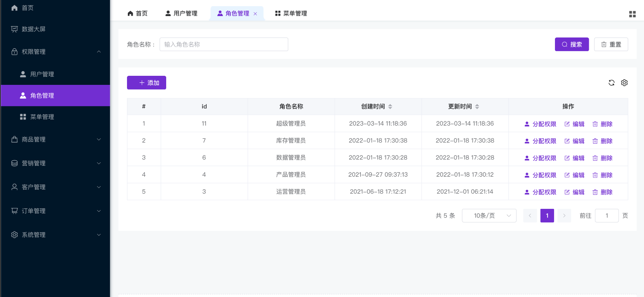Delete the 产品管理员 role
This screenshot has height=297, width=644.
pos(602,175)
